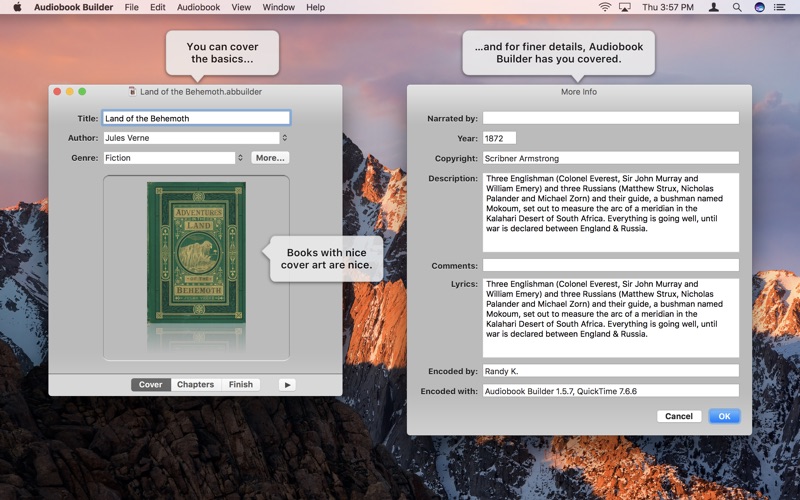800x500 pixels.
Task: Close the Land of the Behemoth window
Action: [x=57, y=91]
